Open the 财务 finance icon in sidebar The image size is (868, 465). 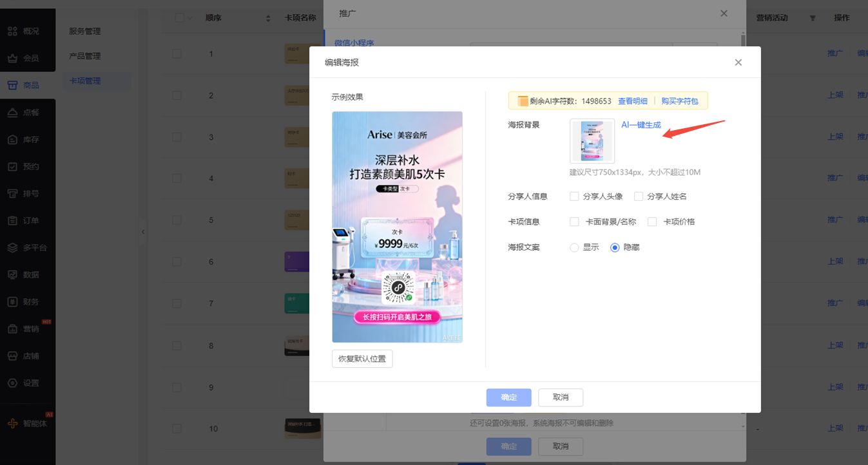(x=12, y=301)
